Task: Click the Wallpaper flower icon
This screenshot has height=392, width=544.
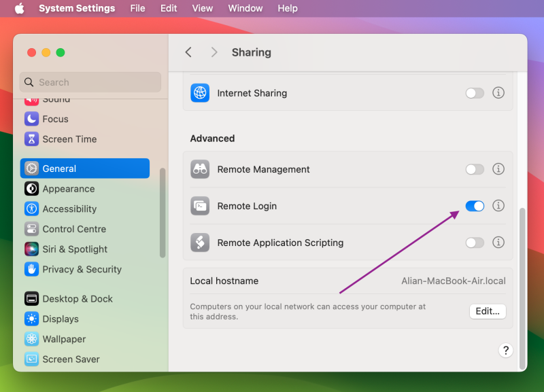Action: tap(31, 338)
